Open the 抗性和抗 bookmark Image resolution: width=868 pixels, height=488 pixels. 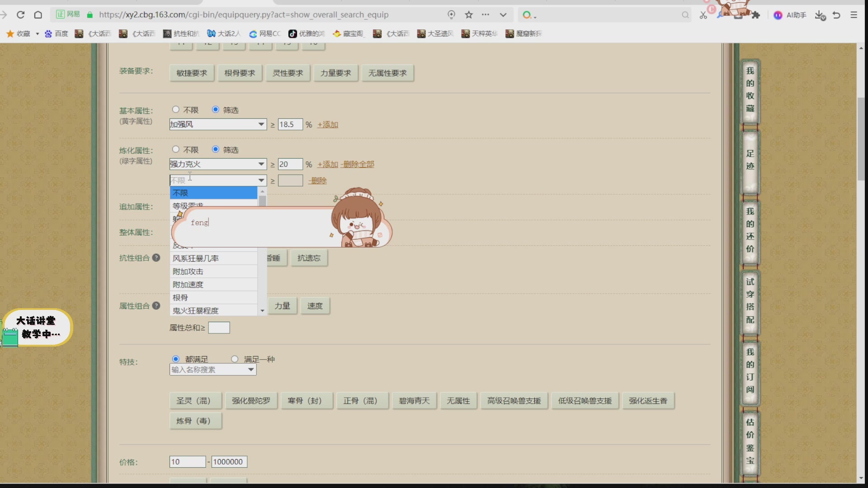[181, 34]
